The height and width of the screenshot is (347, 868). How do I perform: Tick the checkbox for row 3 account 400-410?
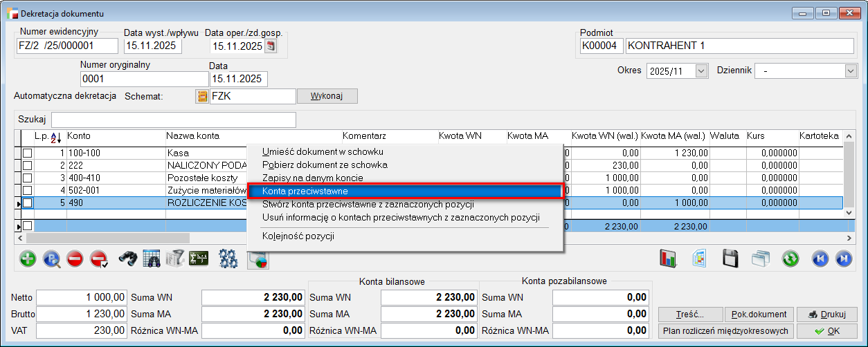click(28, 178)
